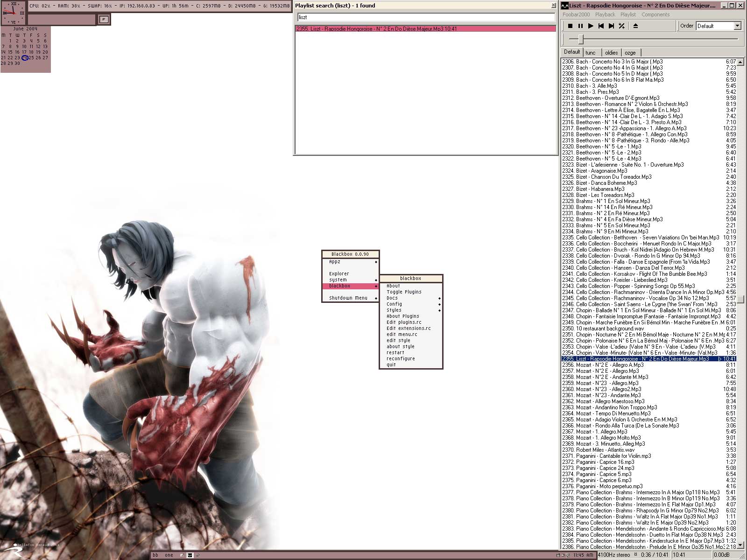Select playing track 2355 Liszt Rapsodie Hongoroise
This screenshot has width=747, height=560.
point(649,359)
